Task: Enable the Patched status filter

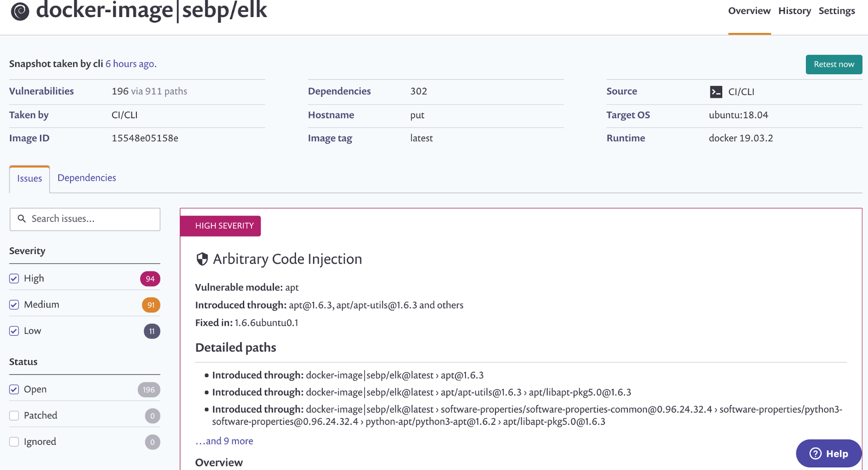Action: 14,415
